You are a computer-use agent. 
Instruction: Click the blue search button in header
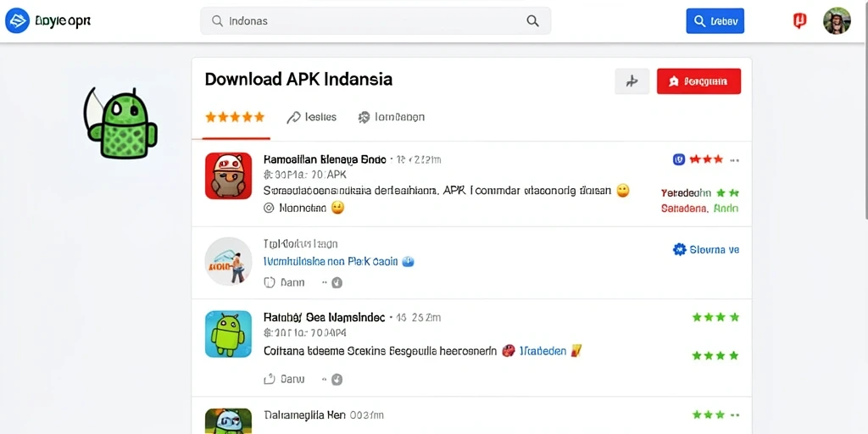pos(715,21)
